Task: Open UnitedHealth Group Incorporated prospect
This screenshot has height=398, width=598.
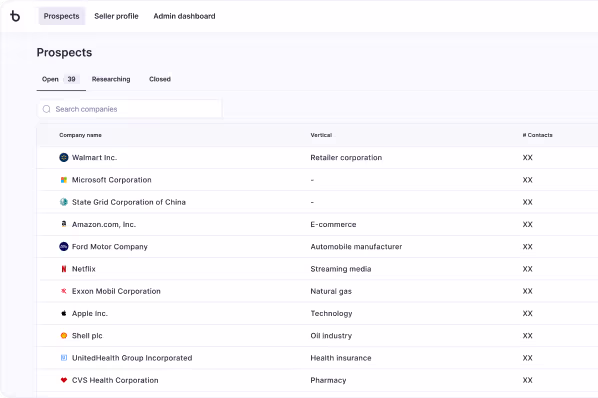Action: coord(132,358)
